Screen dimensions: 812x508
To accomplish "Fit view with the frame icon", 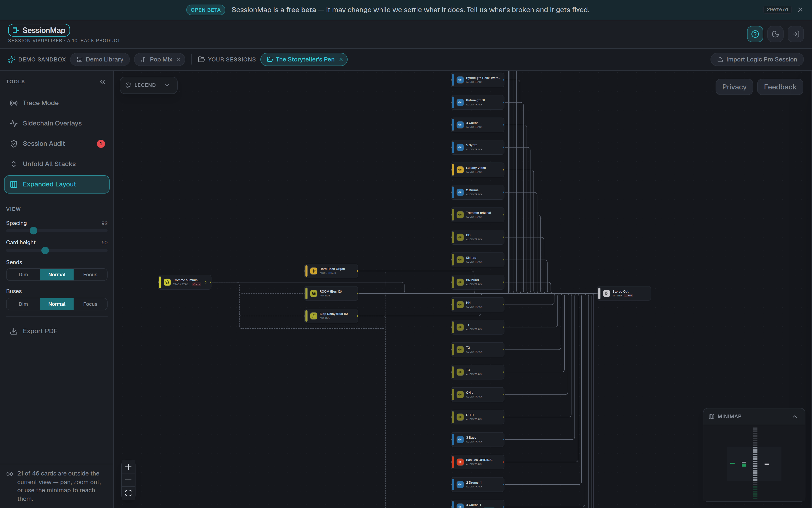I will pos(128,493).
